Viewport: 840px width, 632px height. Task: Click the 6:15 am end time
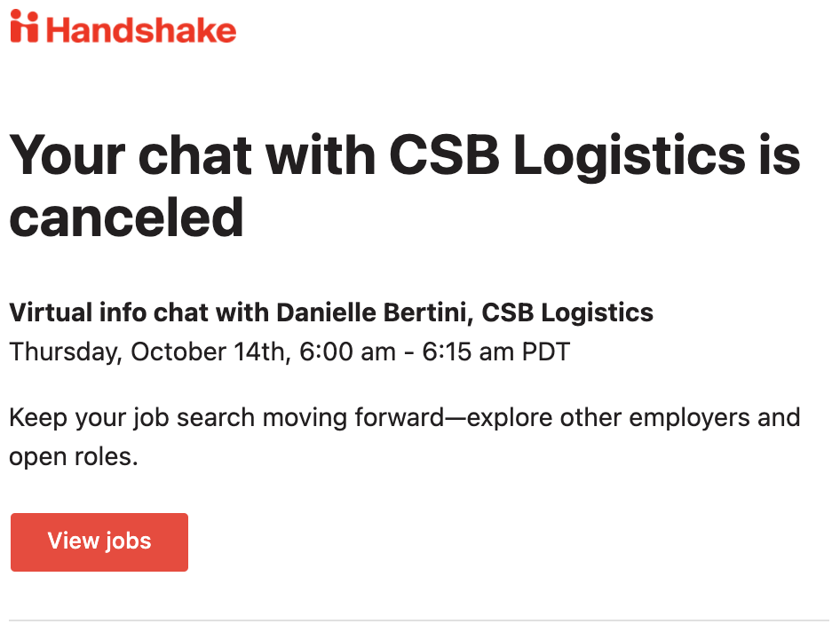point(468,352)
